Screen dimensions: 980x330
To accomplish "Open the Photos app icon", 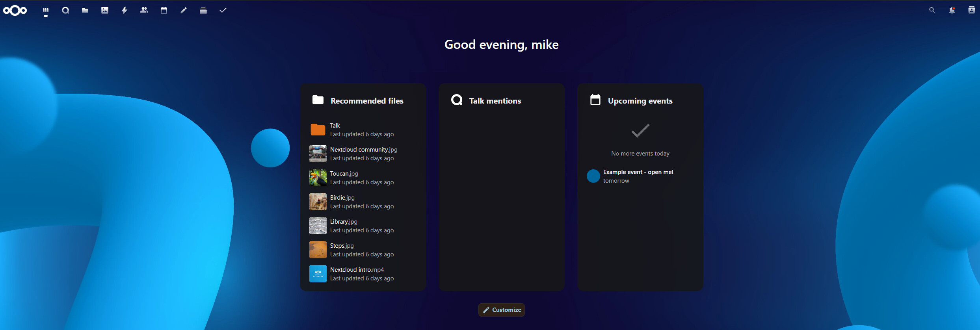I will (105, 11).
